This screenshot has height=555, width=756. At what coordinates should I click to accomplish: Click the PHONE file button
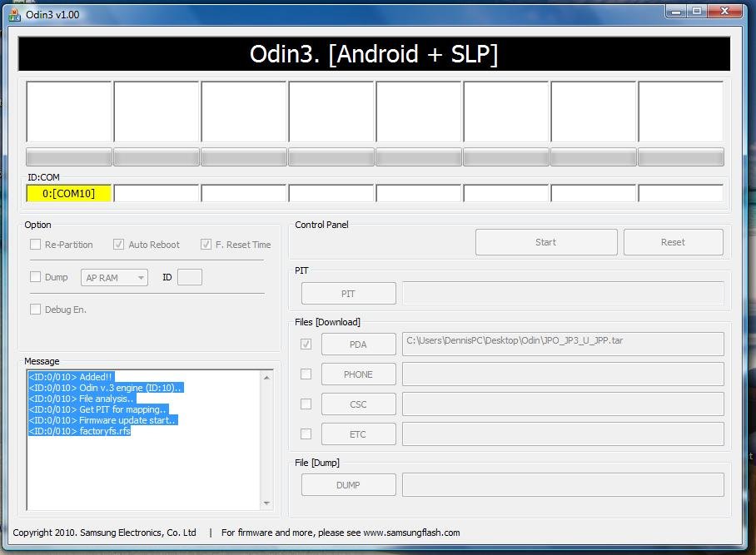(358, 374)
